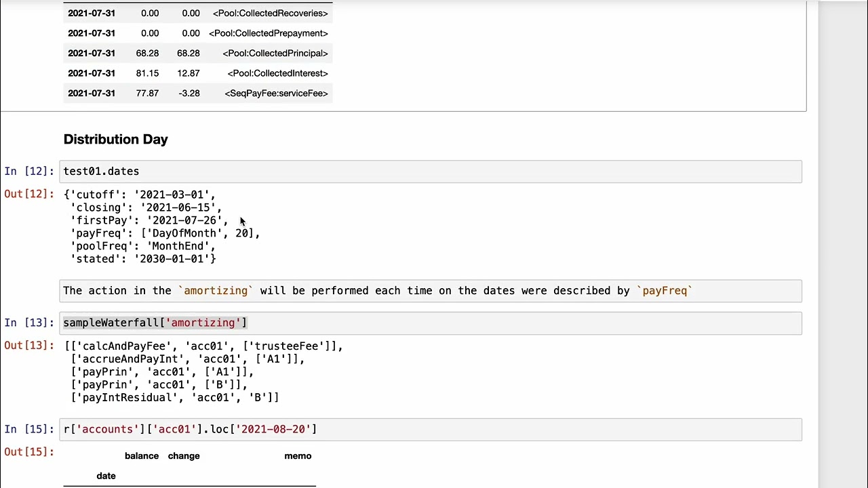
Task: Click the Out[12] output prompt
Action: point(29,194)
